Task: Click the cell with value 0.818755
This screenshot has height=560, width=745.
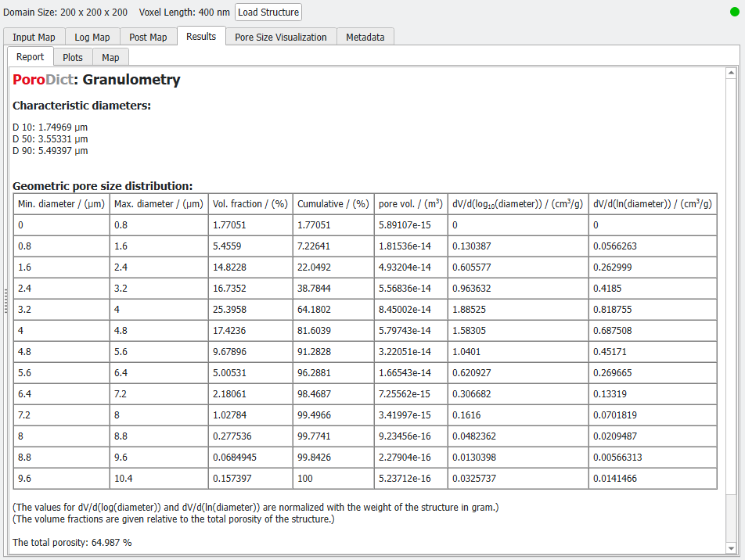Action: (653, 310)
